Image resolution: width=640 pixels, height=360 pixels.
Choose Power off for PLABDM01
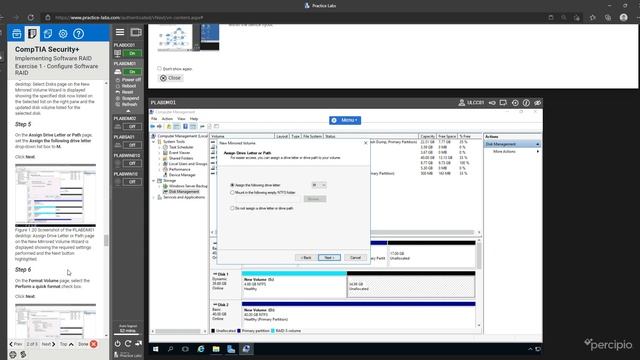tap(128, 80)
